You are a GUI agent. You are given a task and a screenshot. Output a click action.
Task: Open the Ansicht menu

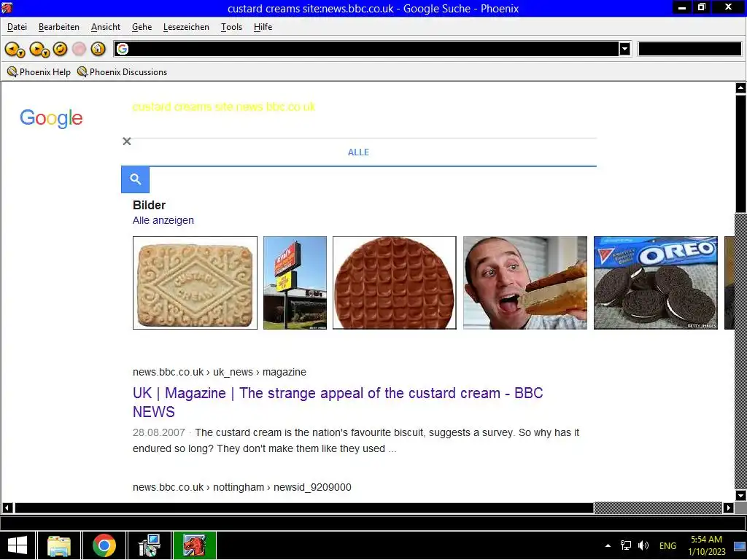[106, 27]
